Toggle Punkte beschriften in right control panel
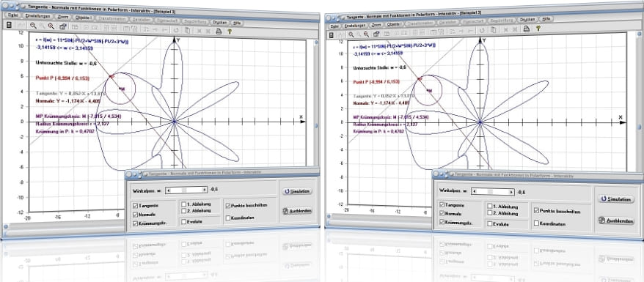This screenshot has width=644, height=282. (x=536, y=210)
